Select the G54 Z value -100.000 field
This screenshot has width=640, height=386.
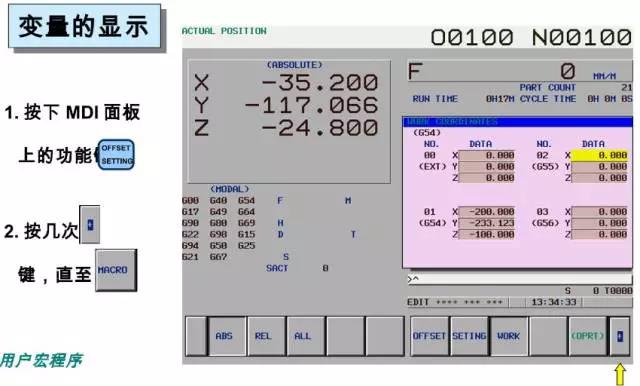487,235
